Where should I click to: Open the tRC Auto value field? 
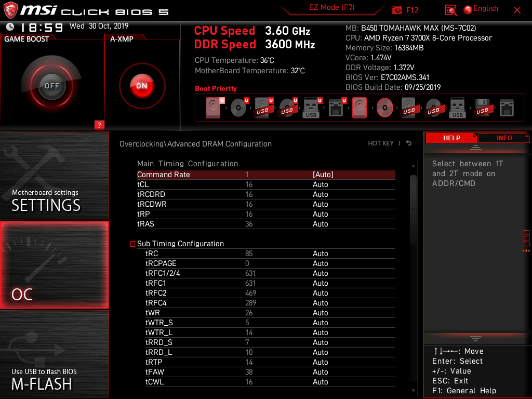320,254
